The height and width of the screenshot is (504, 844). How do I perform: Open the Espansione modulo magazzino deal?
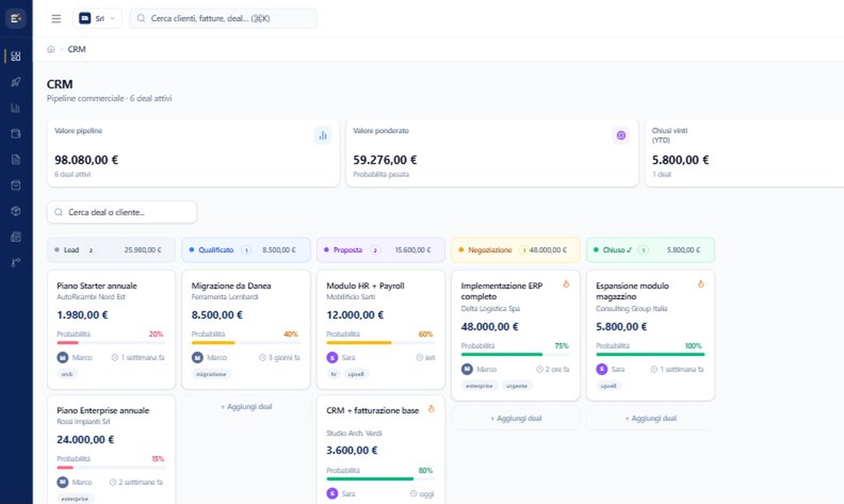click(x=650, y=336)
